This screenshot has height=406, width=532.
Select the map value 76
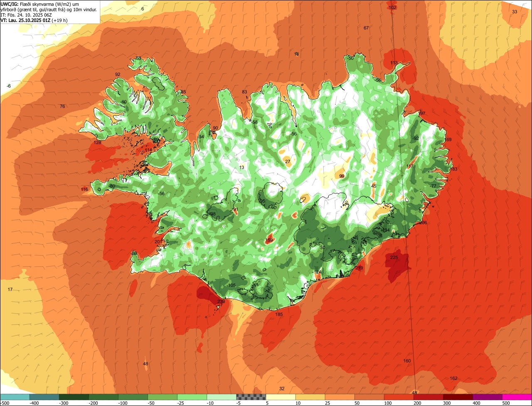(x=62, y=106)
